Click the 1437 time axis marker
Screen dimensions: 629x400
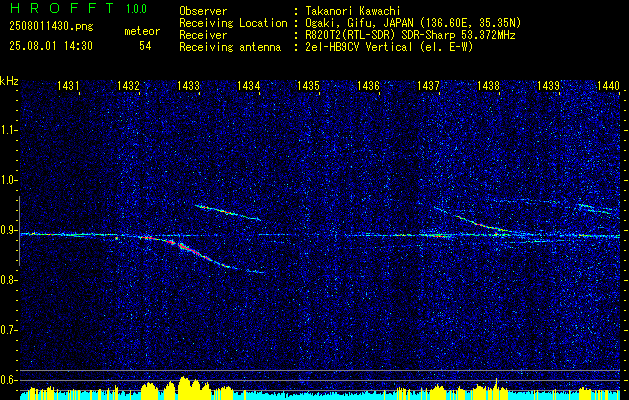428,85
